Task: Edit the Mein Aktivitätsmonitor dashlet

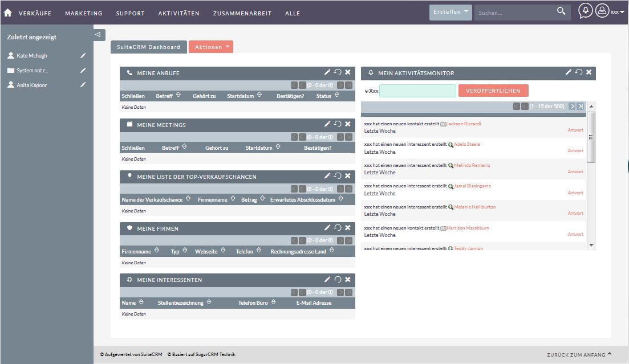Action: pos(569,72)
